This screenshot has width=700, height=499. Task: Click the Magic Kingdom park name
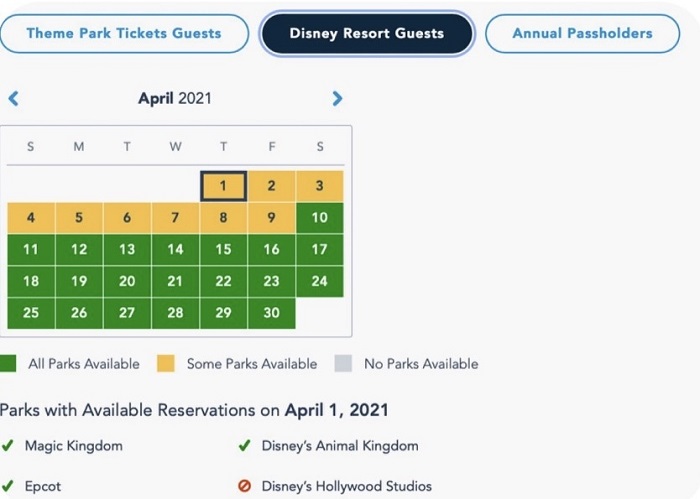[73, 446]
